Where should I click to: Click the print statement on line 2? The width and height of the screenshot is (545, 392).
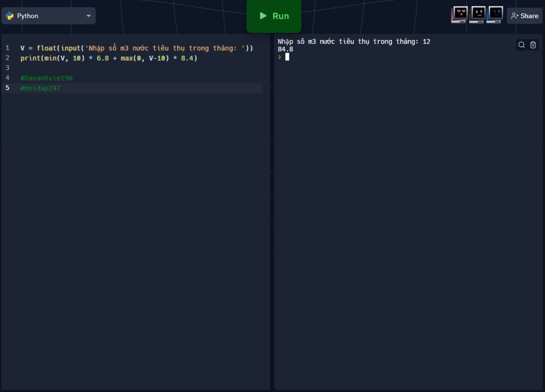(x=109, y=58)
